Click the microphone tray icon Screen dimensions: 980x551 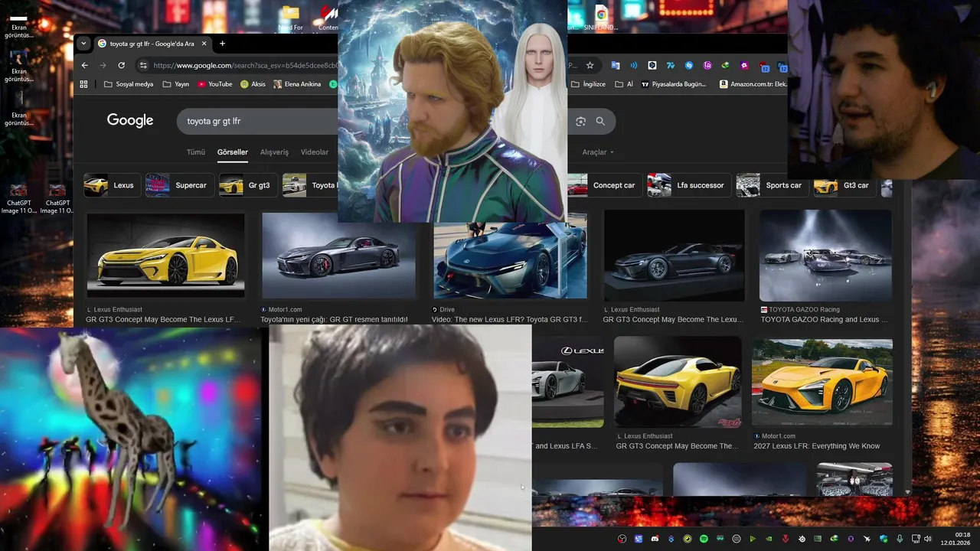point(900,539)
